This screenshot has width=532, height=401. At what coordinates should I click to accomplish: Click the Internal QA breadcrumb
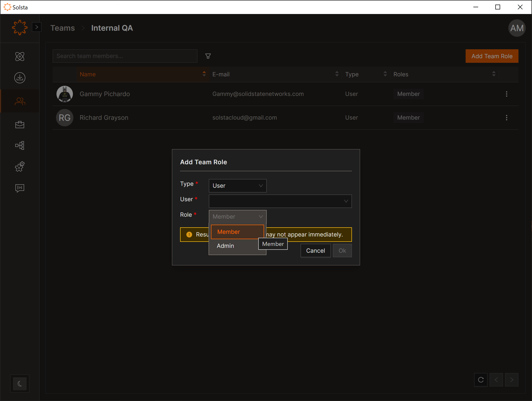click(112, 28)
